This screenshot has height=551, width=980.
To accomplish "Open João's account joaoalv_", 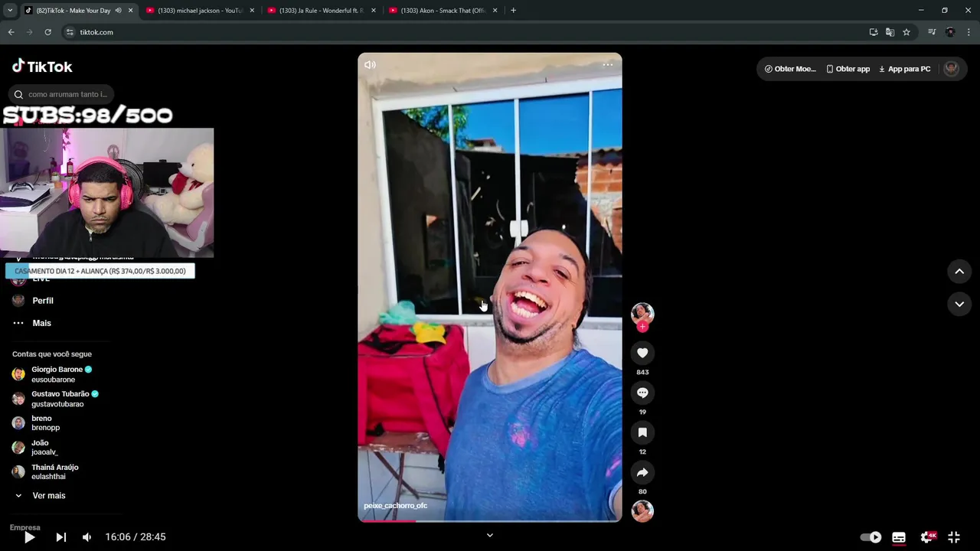I will [34, 448].
